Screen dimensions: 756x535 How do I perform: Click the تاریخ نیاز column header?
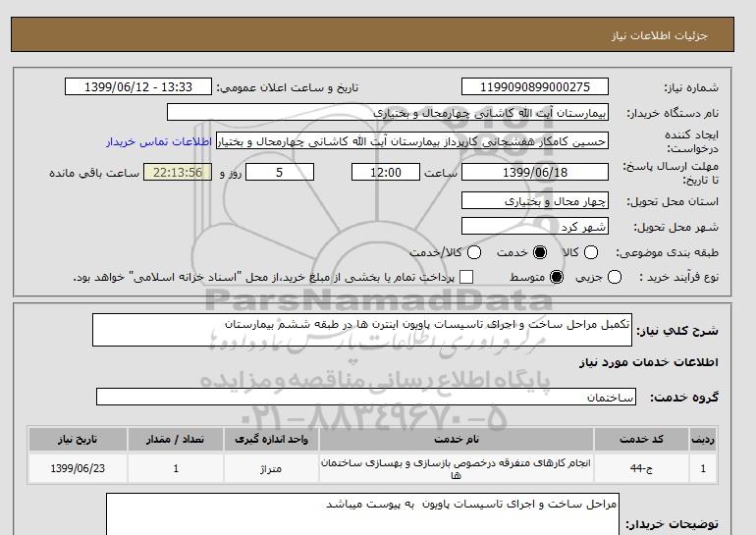78,439
